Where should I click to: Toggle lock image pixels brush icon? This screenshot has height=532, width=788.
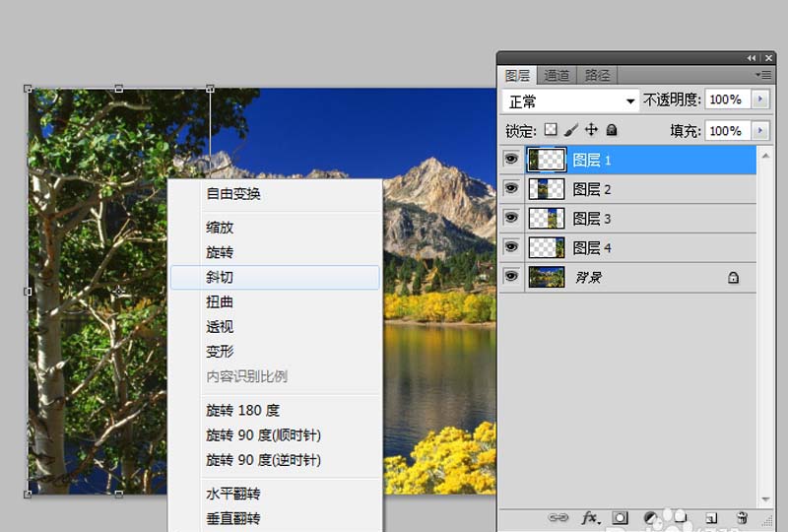click(571, 130)
